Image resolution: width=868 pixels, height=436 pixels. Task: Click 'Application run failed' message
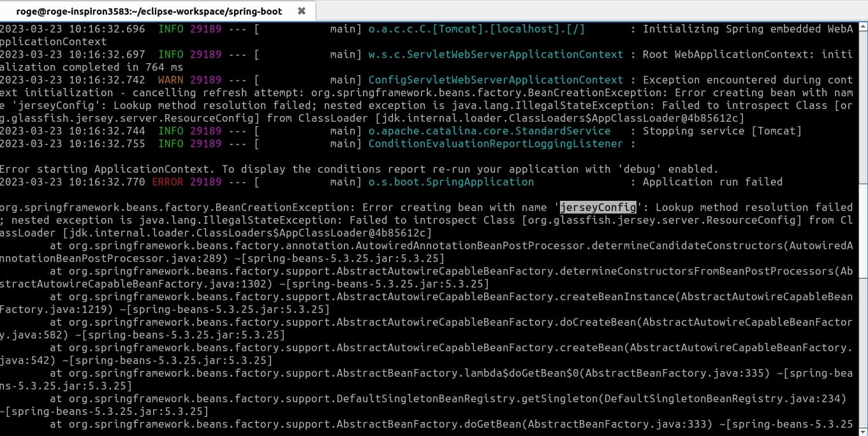point(712,182)
